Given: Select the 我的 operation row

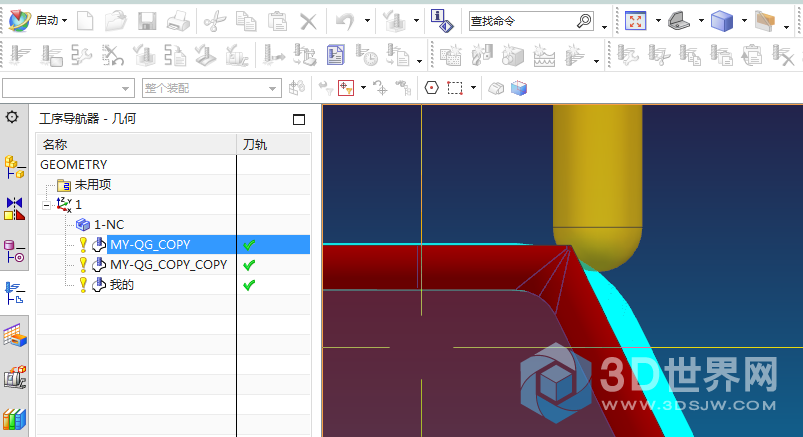Looking at the screenshot, I should click(x=174, y=284).
